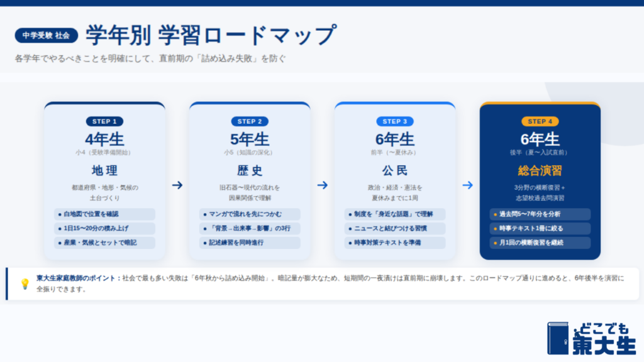Click the 産業・気候とセットで暗記 item
This screenshot has height=362, width=644.
click(105, 243)
